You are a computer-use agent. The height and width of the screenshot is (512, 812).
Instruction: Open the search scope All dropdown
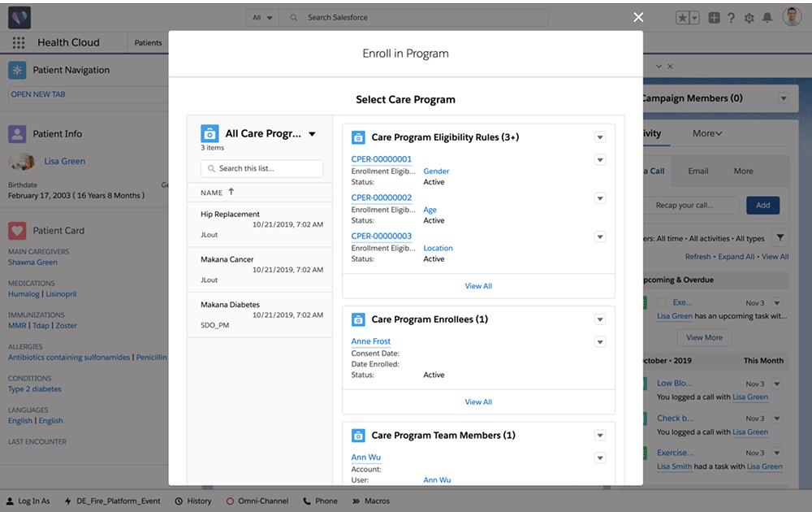(262, 18)
